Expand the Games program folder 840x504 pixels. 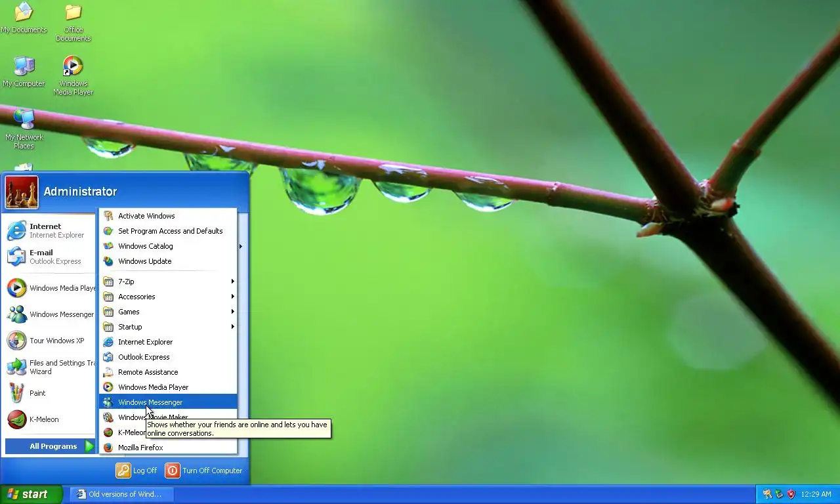pyautogui.click(x=168, y=312)
